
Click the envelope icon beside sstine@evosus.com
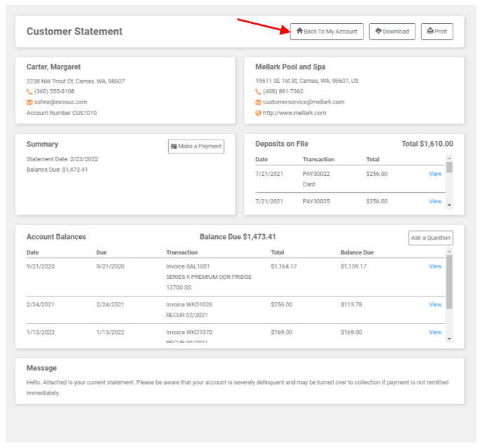point(29,102)
